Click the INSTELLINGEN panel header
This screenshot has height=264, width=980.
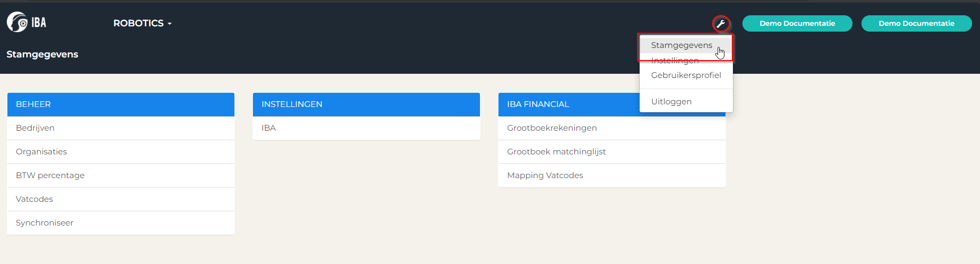pos(366,104)
